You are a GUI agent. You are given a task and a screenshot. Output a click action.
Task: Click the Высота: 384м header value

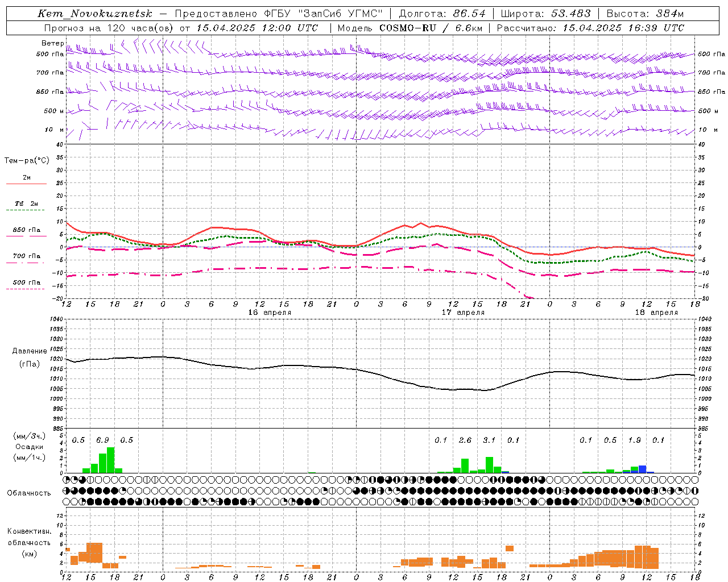[646, 14]
